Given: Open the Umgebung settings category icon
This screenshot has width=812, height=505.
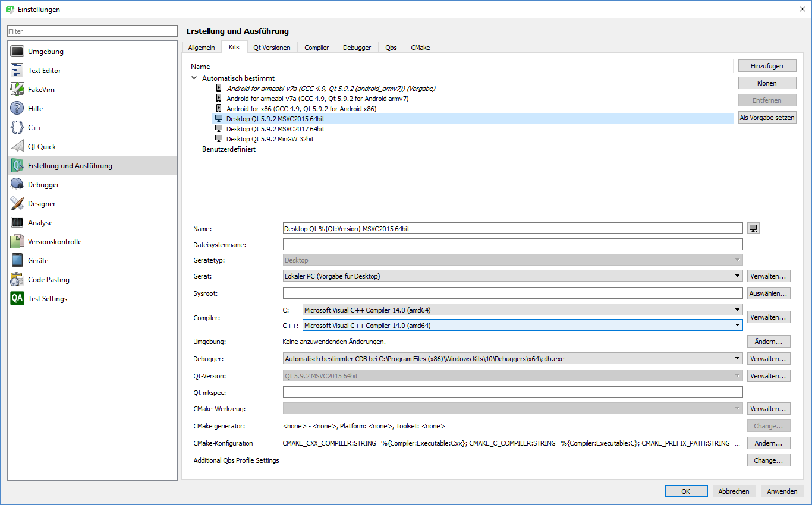Looking at the screenshot, I should 17,52.
